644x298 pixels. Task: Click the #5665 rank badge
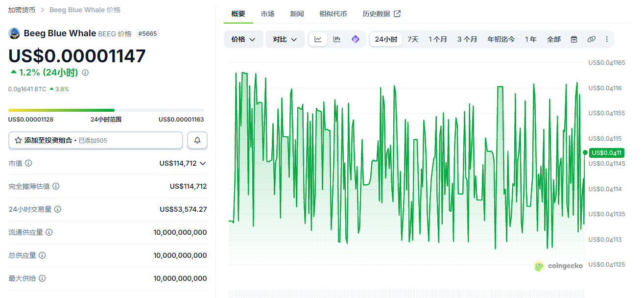tap(147, 34)
